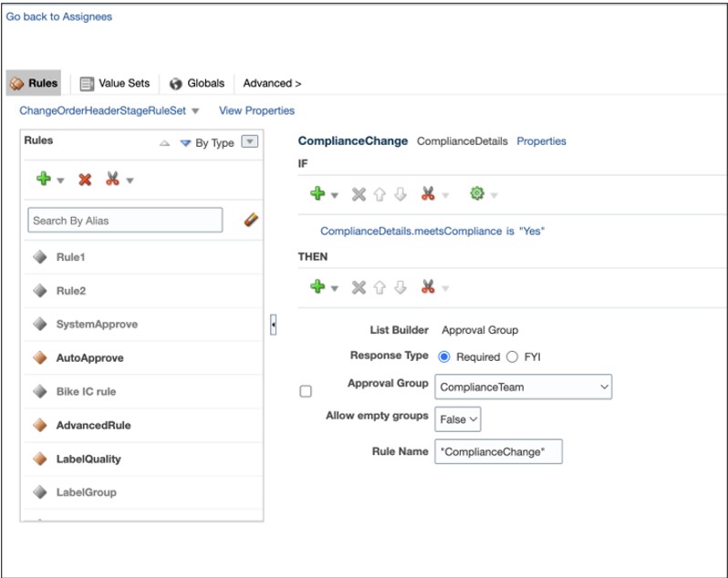Open the IF add condition dropdown arrow
Screen dimensions: 728x578
pos(334,195)
